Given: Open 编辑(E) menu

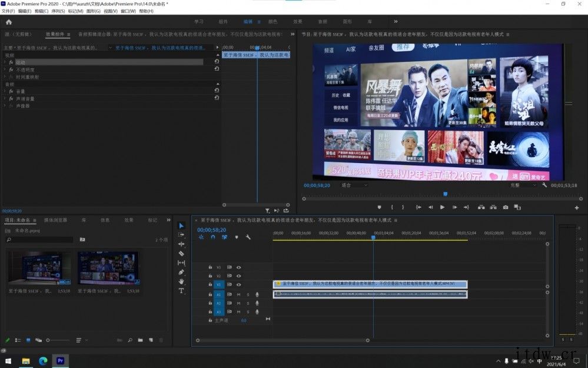Looking at the screenshot, I should coord(25,11).
